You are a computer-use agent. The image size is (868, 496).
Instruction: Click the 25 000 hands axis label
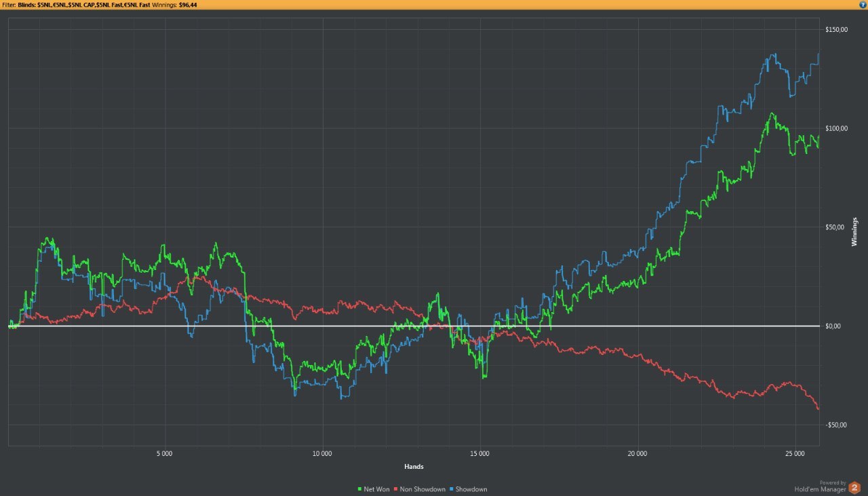point(795,453)
